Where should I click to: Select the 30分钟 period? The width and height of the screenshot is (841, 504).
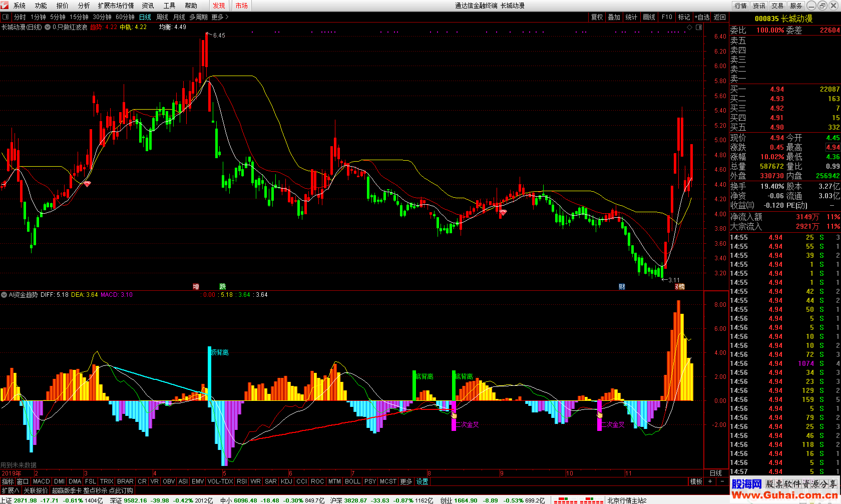click(102, 17)
